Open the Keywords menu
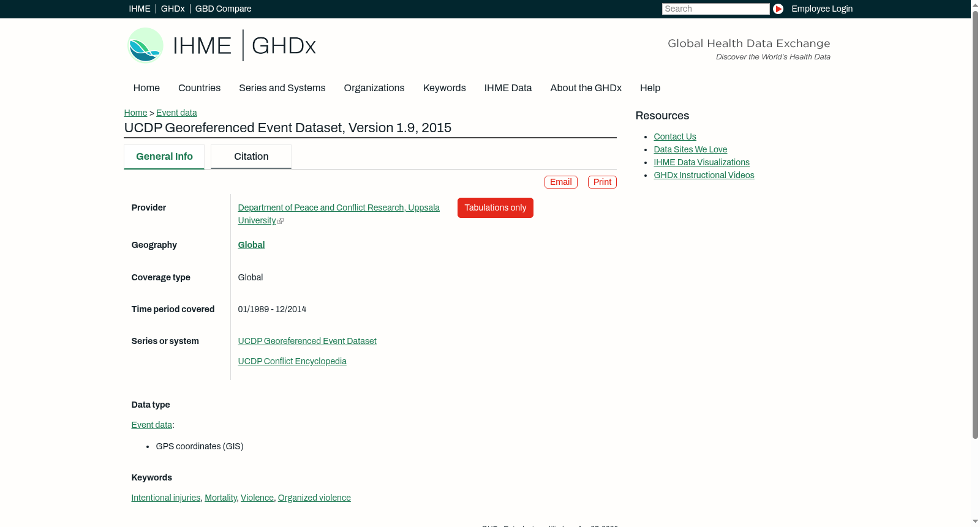The image size is (980, 527). tap(445, 88)
